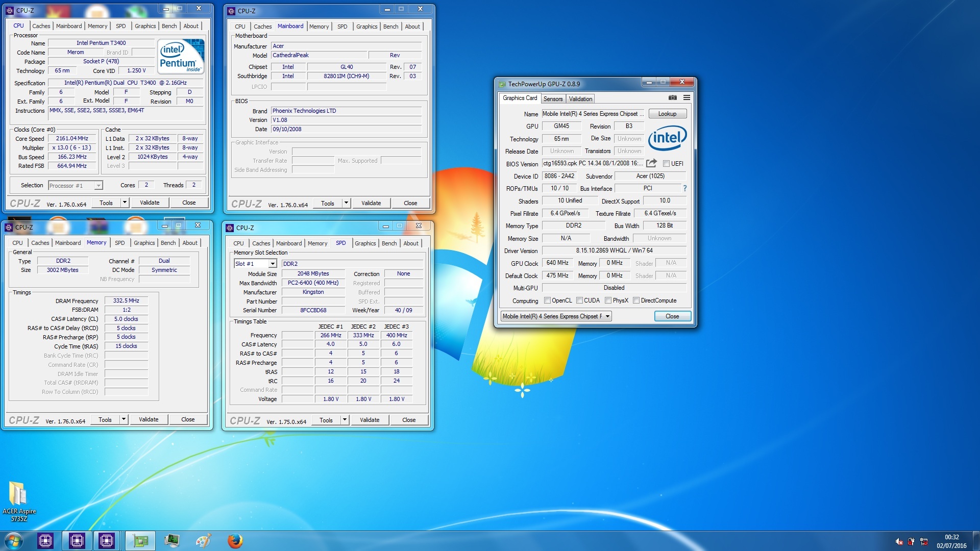Click the Driver Version value in GPU-Z
This screenshot has width=980, height=551.
click(614, 251)
